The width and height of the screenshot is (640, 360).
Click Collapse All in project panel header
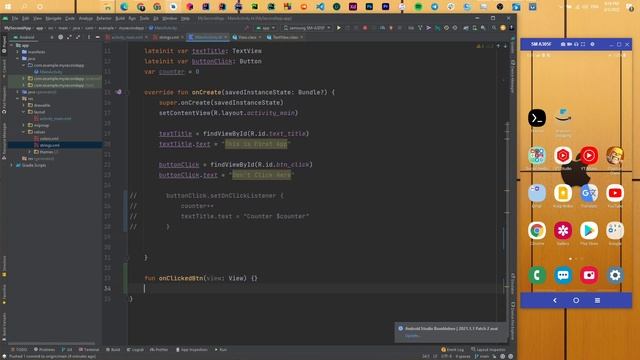pyautogui.click(x=78, y=37)
